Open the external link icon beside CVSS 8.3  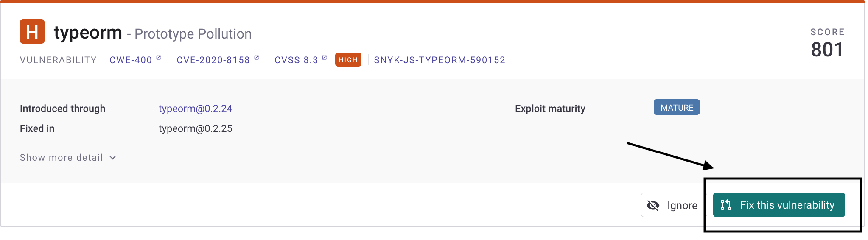tap(325, 58)
